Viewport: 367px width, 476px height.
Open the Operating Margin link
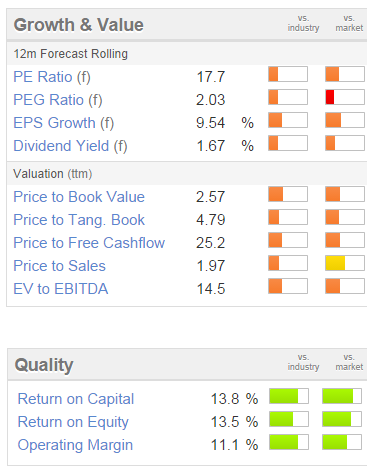[x=75, y=445]
